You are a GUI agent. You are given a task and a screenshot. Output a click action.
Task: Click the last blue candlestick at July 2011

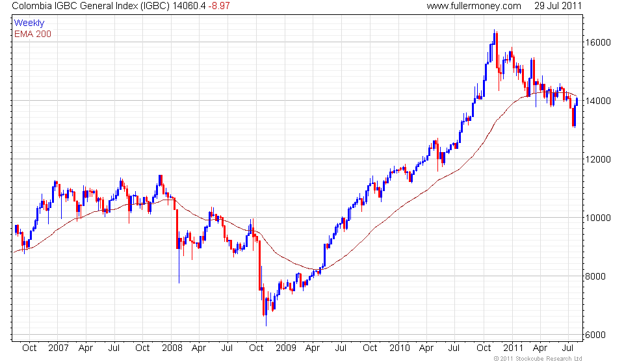click(577, 101)
